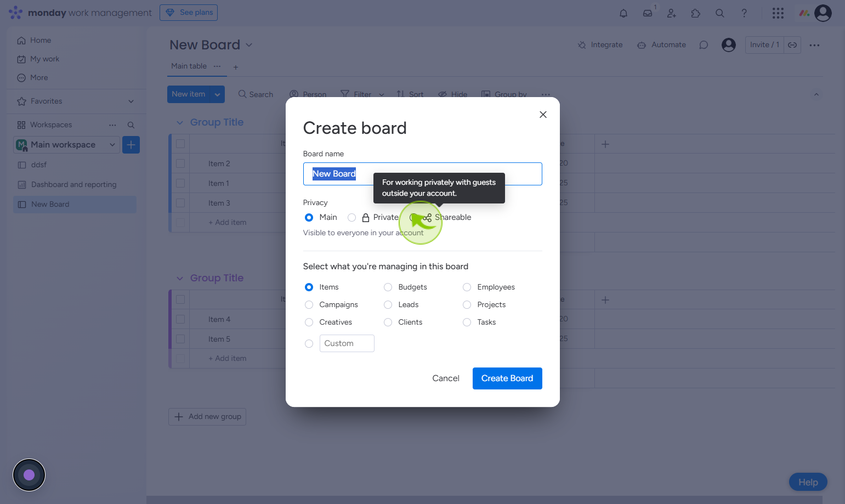The height and width of the screenshot is (504, 845).
Task: Open the New Board title dropdown
Action: [x=249, y=45]
